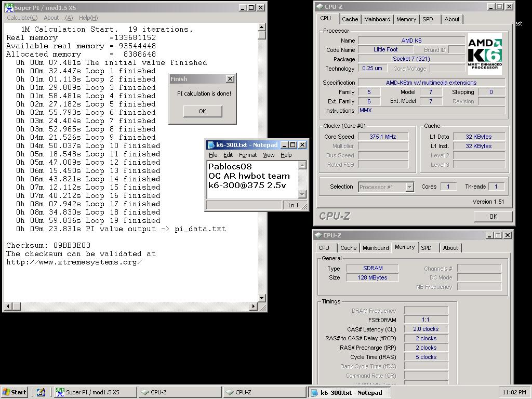Image resolution: width=532 pixels, height=399 pixels.
Task: Click the Notepad document icon in k6-300.txt title bar
Action: point(211,145)
